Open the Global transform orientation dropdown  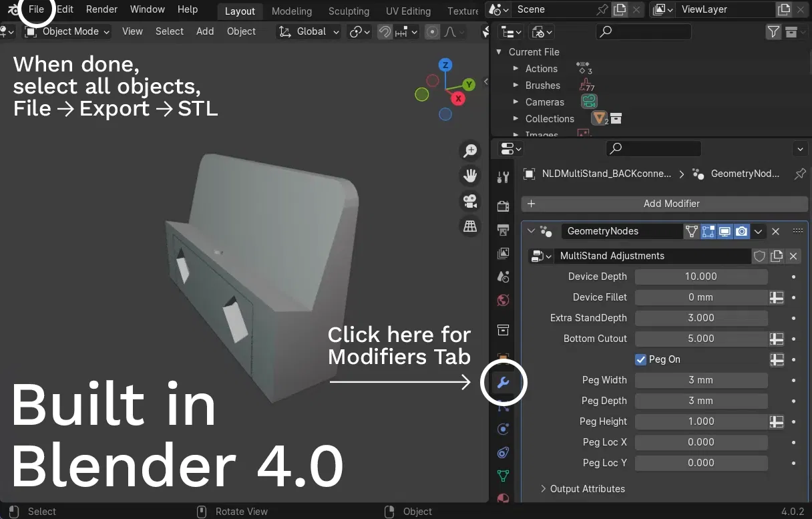[x=309, y=31]
